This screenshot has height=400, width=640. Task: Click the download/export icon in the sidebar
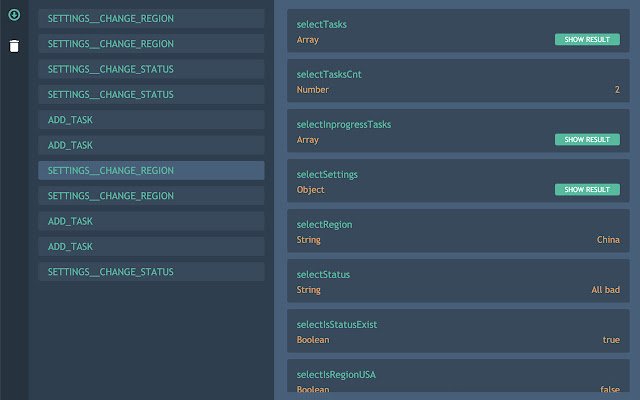(14, 15)
